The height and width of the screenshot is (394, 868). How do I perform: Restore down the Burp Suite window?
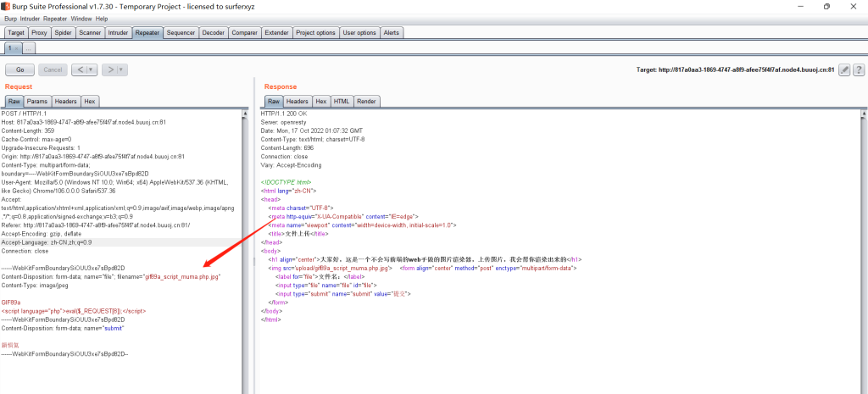[826, 6]
